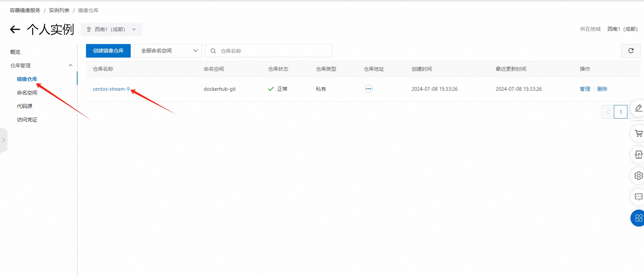Viewport: 644px width, 276px height.
Task: Open 访问凭证 in the sidebar
Action: (x=27, y=120)
